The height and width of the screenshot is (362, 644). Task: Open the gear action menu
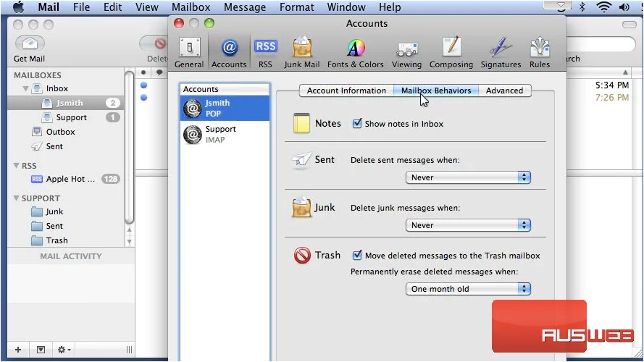coord(64,350)
